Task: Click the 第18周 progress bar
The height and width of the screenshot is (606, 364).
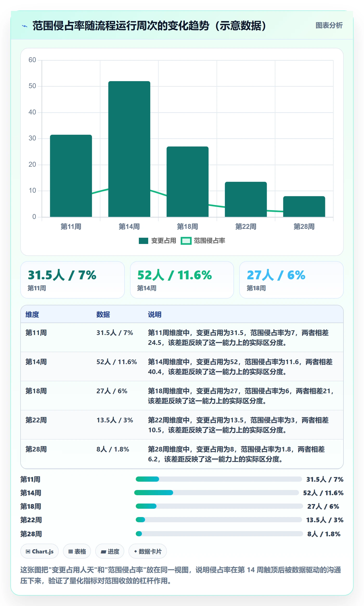Action: tap(219, 506)
